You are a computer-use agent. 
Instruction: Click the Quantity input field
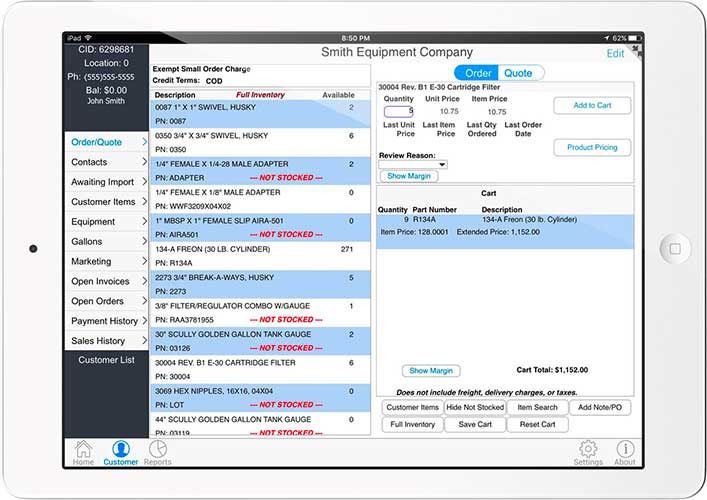tap(399, 111)
